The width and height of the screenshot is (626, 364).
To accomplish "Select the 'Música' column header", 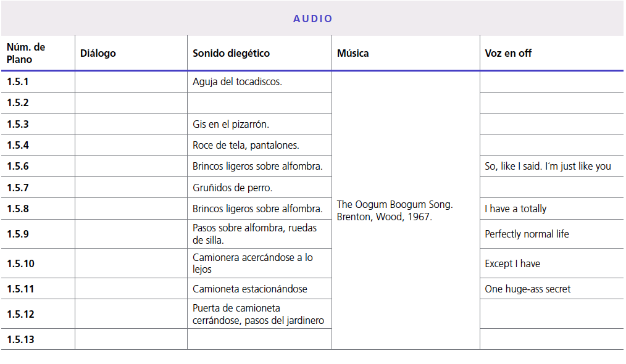I will (x=353, y=53).
